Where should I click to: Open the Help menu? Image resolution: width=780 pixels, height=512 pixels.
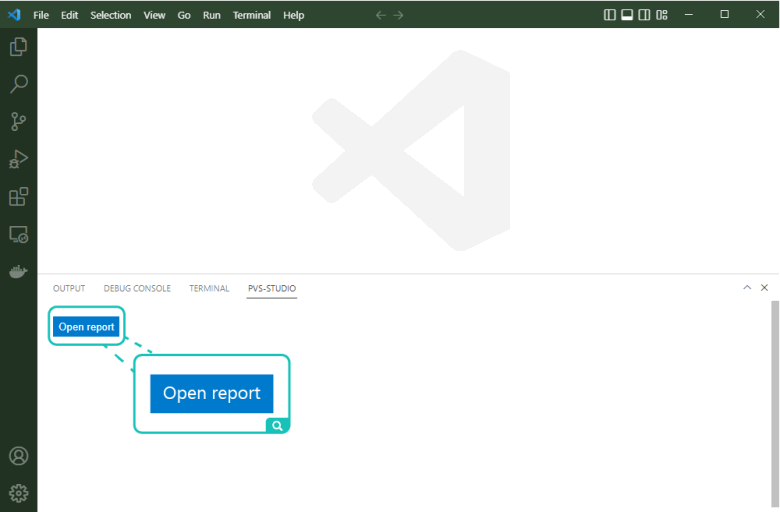click(293, 15)
